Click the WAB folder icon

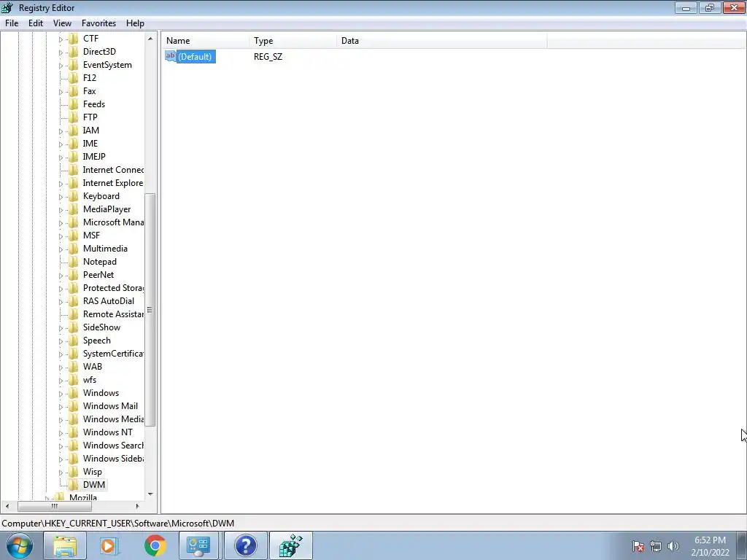[74, 367]
